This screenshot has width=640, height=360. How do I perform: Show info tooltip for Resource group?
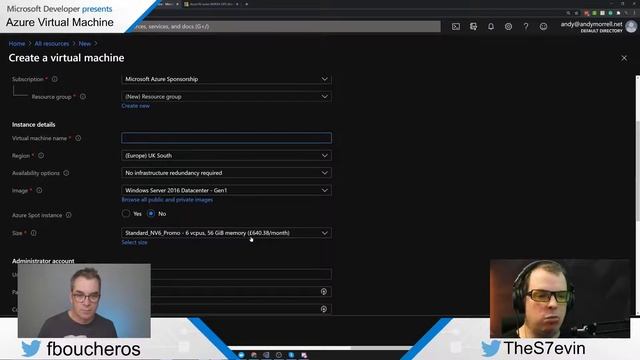tap(83, 97)
